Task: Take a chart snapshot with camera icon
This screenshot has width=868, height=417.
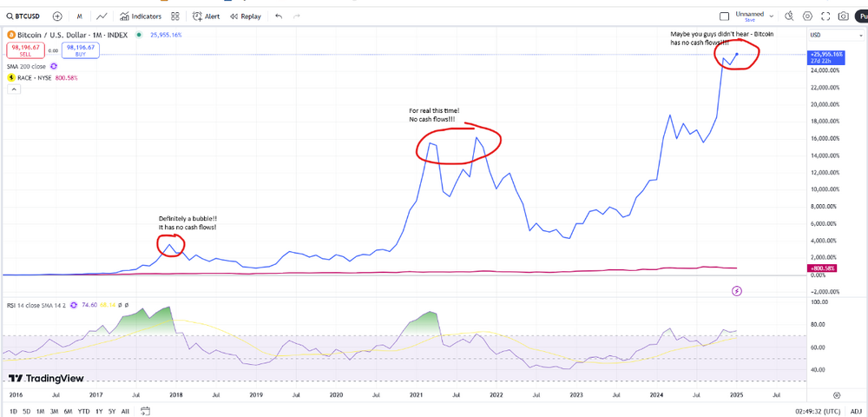Action: click(844, 17)
